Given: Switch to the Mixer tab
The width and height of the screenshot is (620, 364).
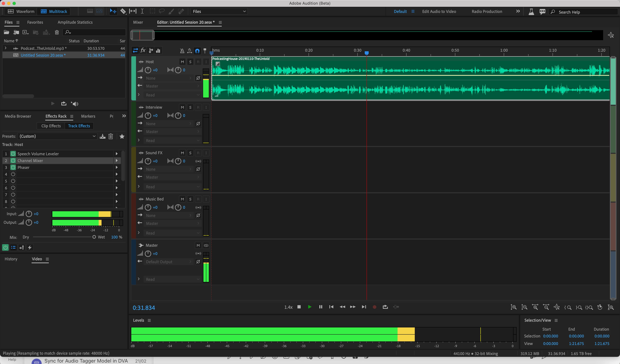Looking at the screenshot, I should (138, 22).
